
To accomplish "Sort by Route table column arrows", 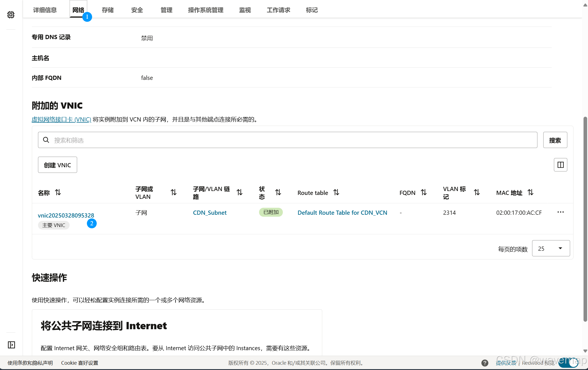I will click(x=336, y=192).
